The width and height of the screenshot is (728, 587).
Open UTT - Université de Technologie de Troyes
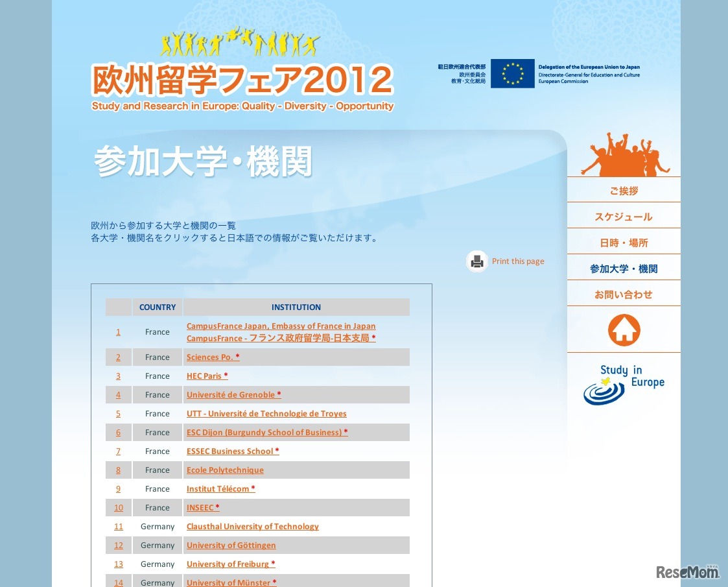coord(266,414)
